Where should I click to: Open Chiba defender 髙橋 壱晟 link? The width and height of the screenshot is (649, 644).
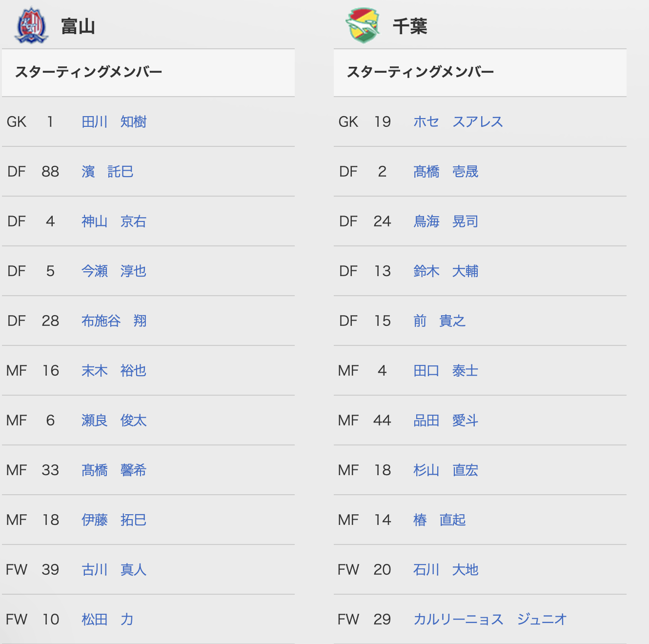pos(446,172)
